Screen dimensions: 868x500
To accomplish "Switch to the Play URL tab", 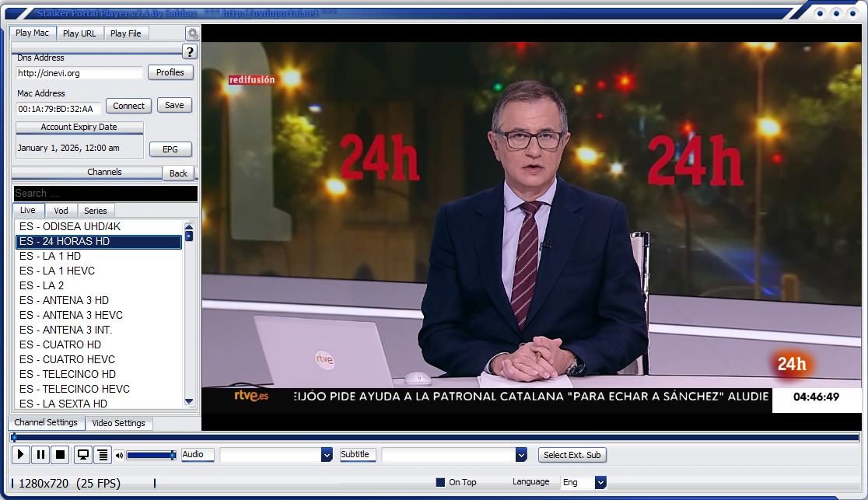I will pyautogui.click(x=79, y=33).
